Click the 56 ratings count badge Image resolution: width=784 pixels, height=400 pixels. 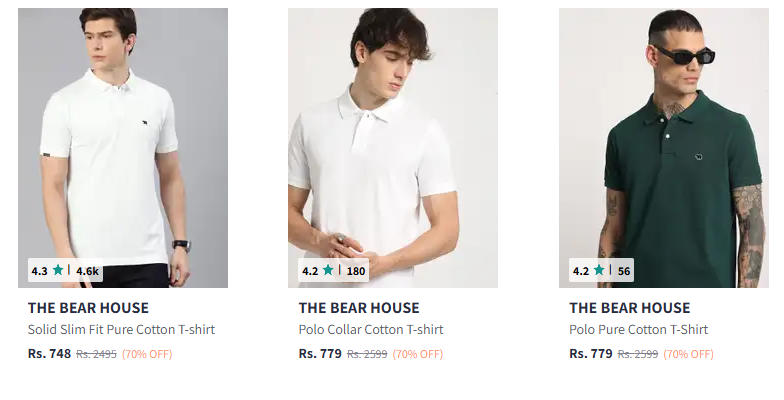pos(624,271)
